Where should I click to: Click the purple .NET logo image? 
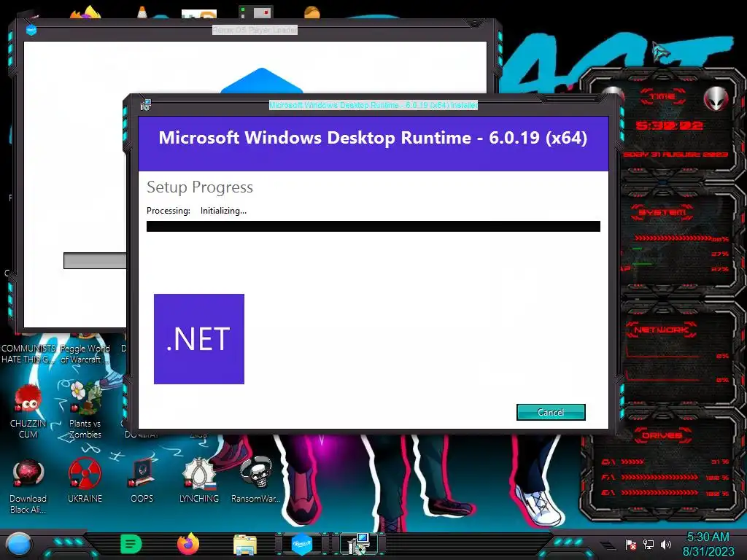(x=199, y=339)
